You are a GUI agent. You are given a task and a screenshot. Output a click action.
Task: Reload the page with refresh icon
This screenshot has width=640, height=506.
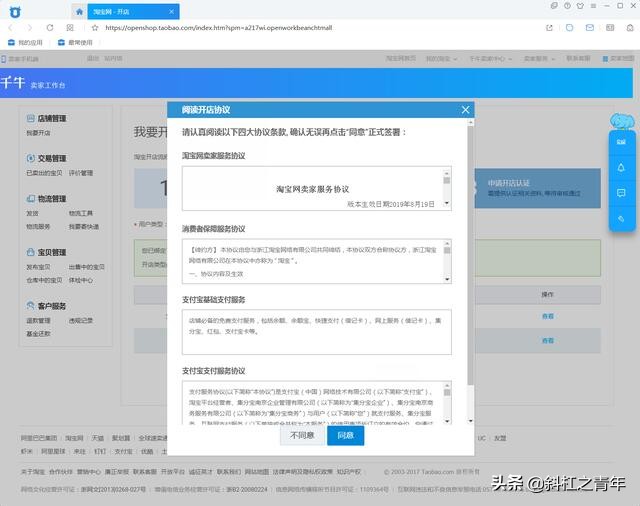tap(50, 28)
